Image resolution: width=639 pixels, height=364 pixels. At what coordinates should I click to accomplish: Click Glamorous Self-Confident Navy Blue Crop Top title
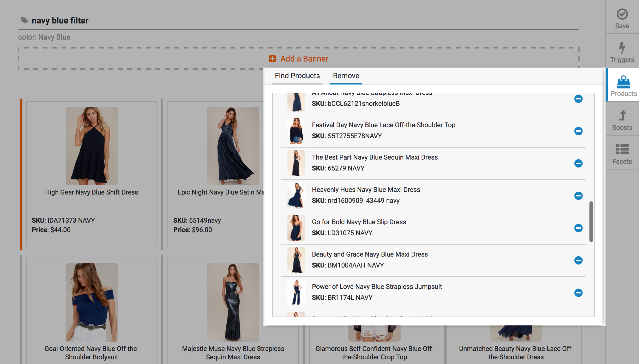pos(375,353)
